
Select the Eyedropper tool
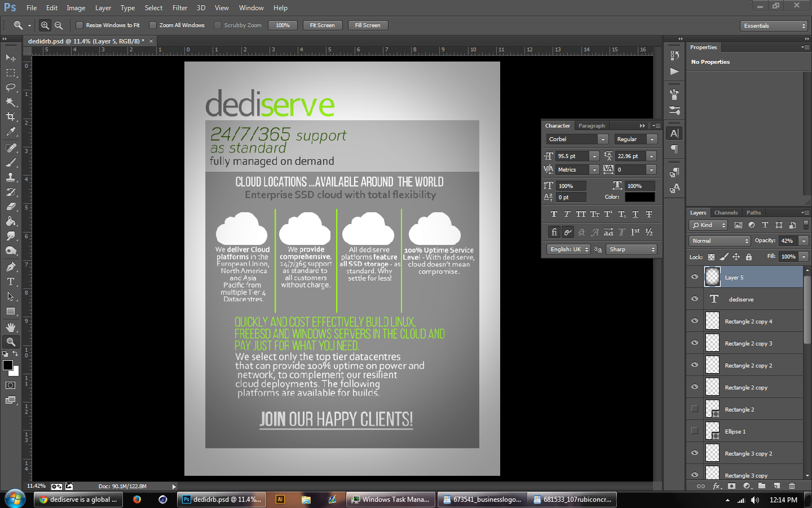click(11, 132)
